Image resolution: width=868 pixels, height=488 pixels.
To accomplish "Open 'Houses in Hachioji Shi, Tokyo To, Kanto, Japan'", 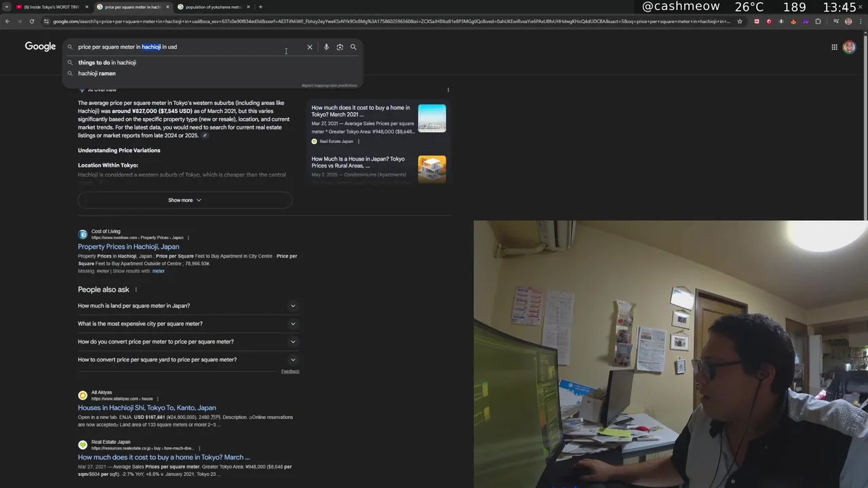I will pos(146,408).
